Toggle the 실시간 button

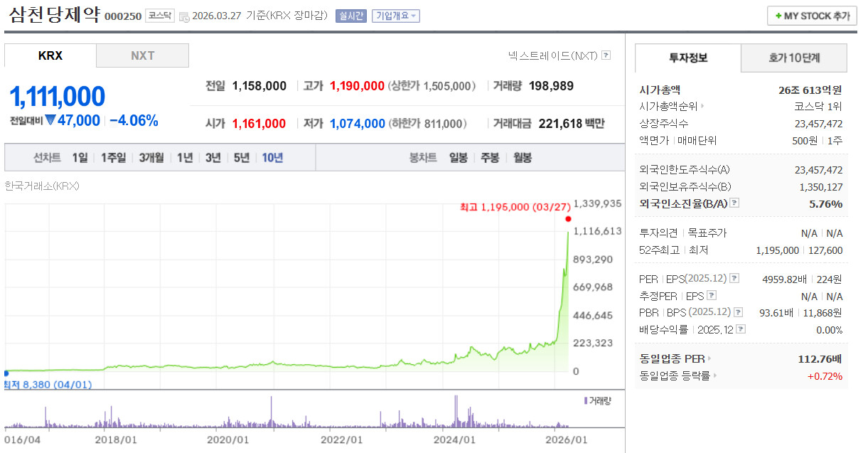[x=351, y=16]
